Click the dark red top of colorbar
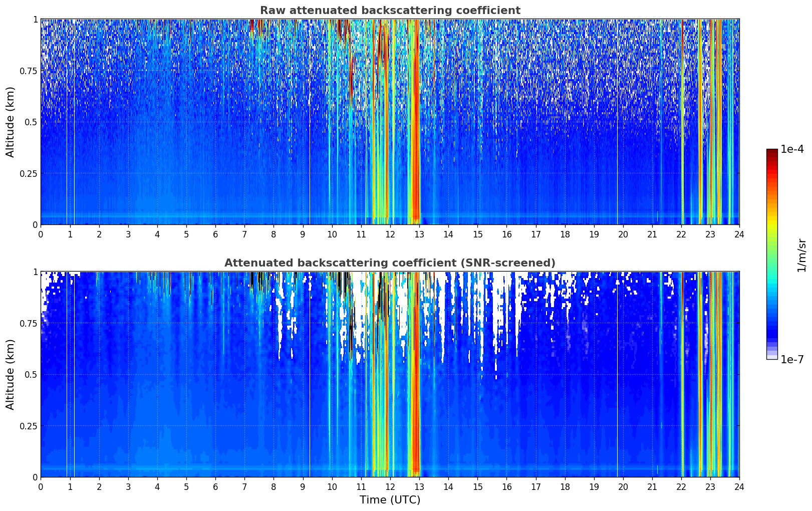The height and width of the screenshot is (511, 812). (x=772, y=152)
